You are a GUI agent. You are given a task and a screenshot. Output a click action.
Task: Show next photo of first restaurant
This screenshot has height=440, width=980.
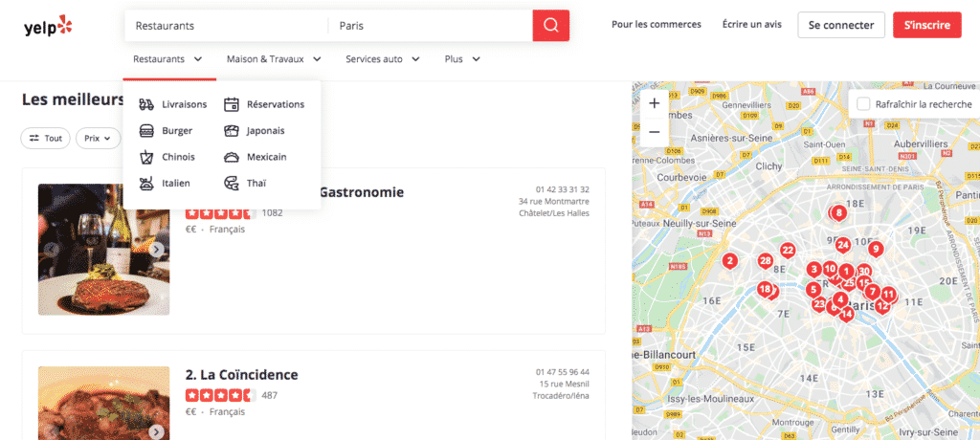point(157,250)
